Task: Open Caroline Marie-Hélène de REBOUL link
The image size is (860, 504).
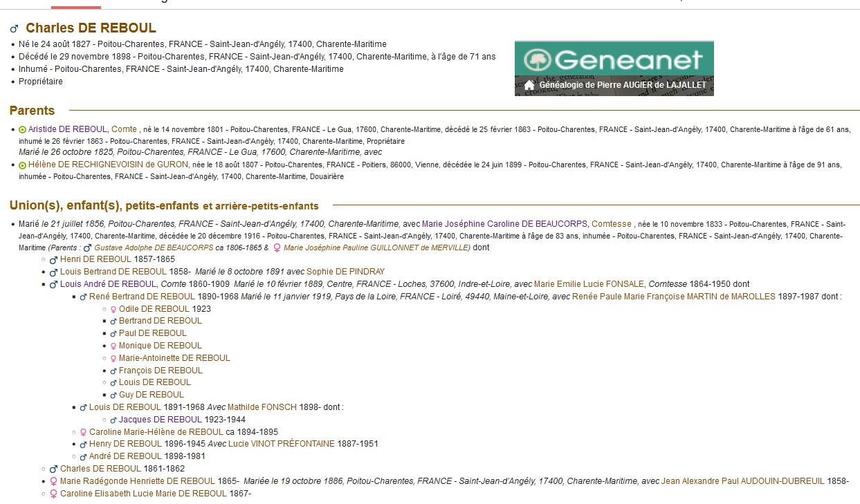Action: click(156, 432)
